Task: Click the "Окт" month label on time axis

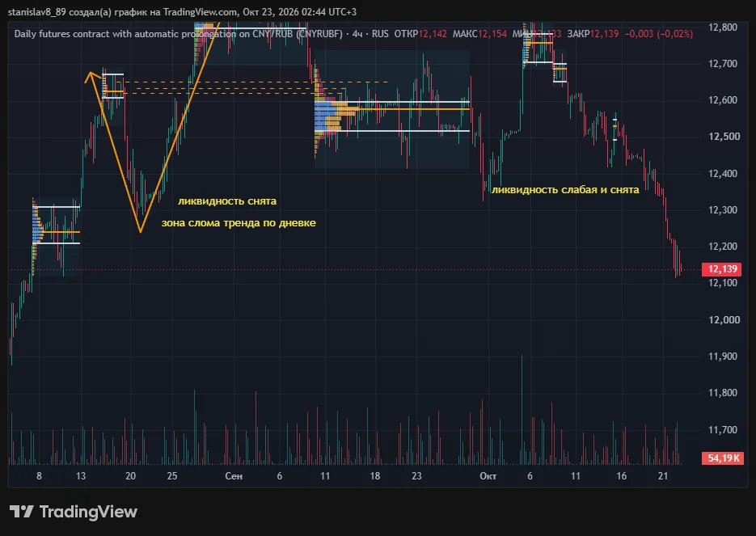Action: 488,476
